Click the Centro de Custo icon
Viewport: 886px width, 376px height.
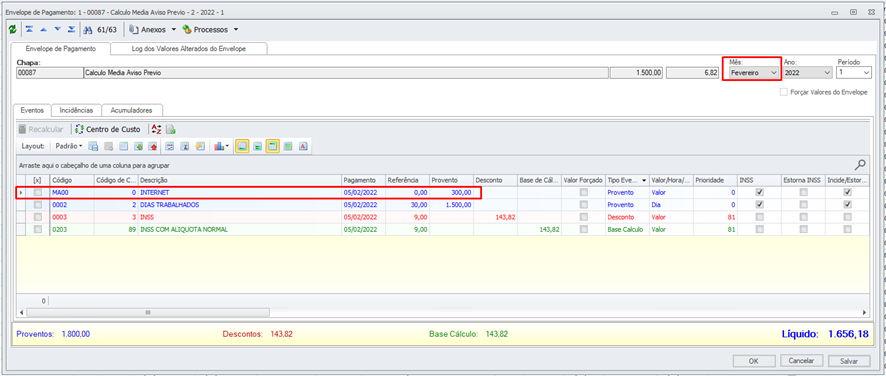point(79,129)
